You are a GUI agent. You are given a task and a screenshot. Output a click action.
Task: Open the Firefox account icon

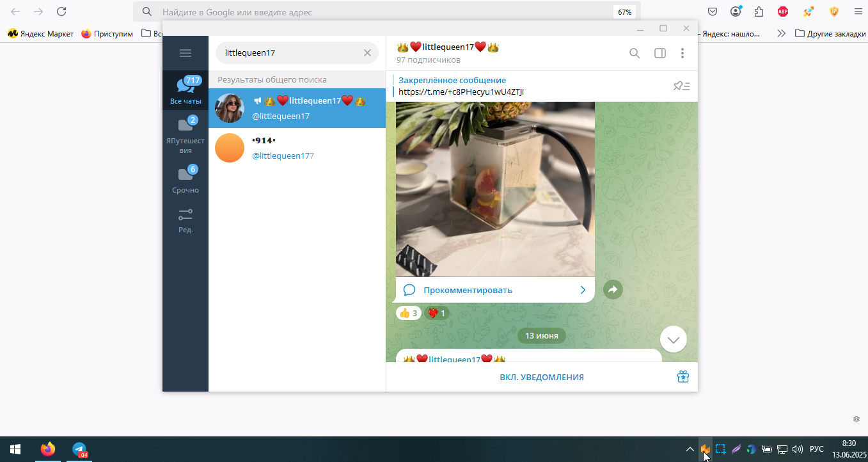[736, 12]
